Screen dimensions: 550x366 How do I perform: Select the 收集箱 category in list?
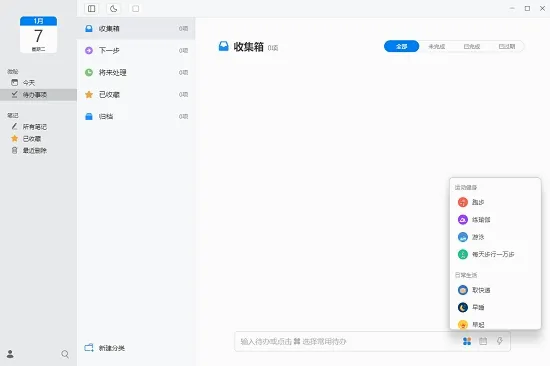coord(136,28)
